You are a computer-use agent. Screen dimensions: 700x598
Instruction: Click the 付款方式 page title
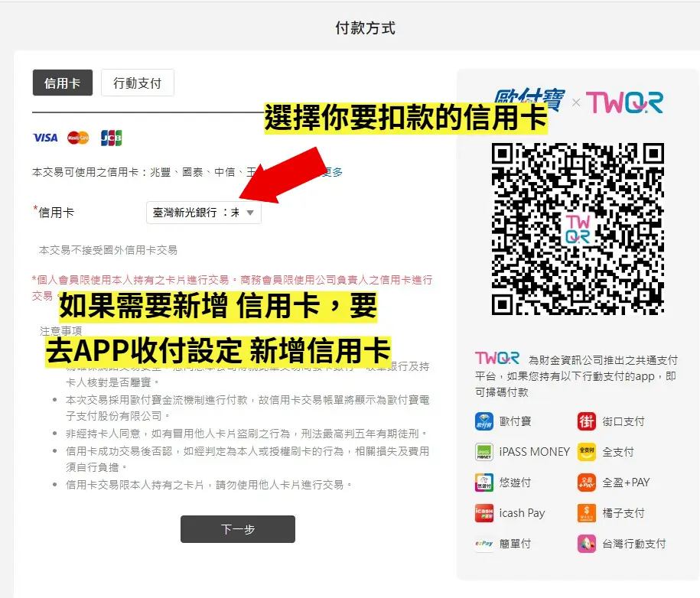click(x=365, y=28)
